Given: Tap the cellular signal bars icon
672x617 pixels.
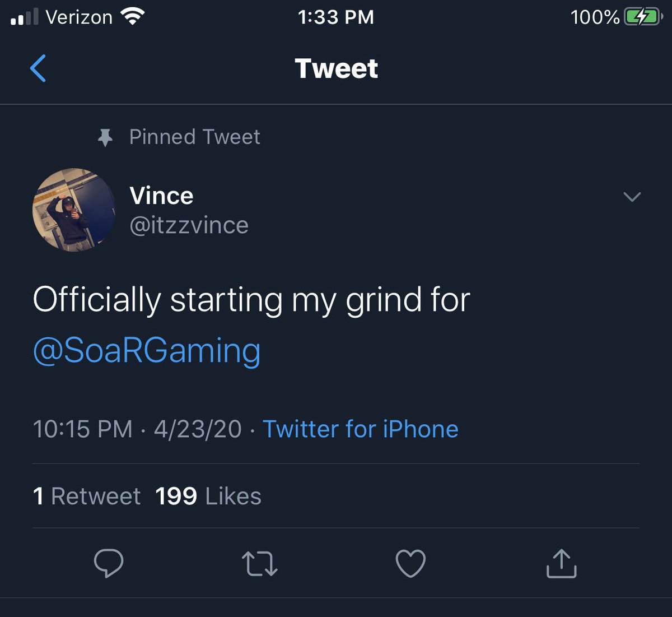Looking at the screenshot, I should coord(25,17).
